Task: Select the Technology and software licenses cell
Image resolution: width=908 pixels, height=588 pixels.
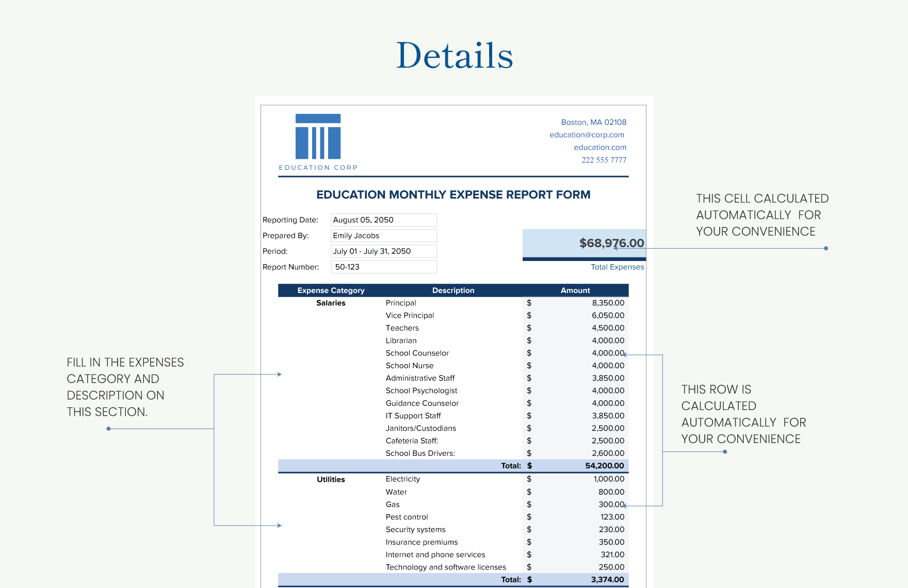Action: click(446, 567)
